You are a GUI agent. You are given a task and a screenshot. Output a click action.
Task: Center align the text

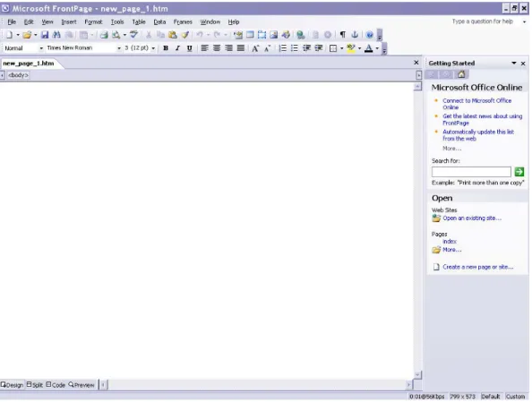coord(217,48)
